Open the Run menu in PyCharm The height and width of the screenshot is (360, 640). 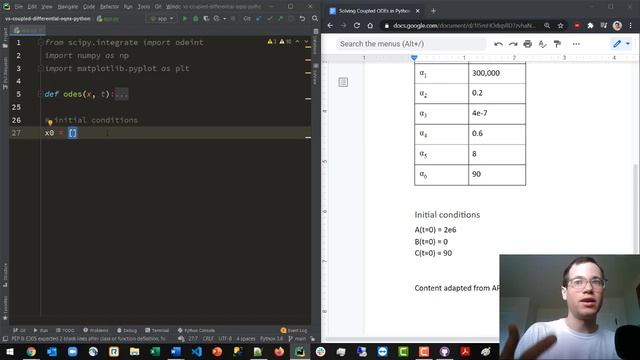point(128,7)
